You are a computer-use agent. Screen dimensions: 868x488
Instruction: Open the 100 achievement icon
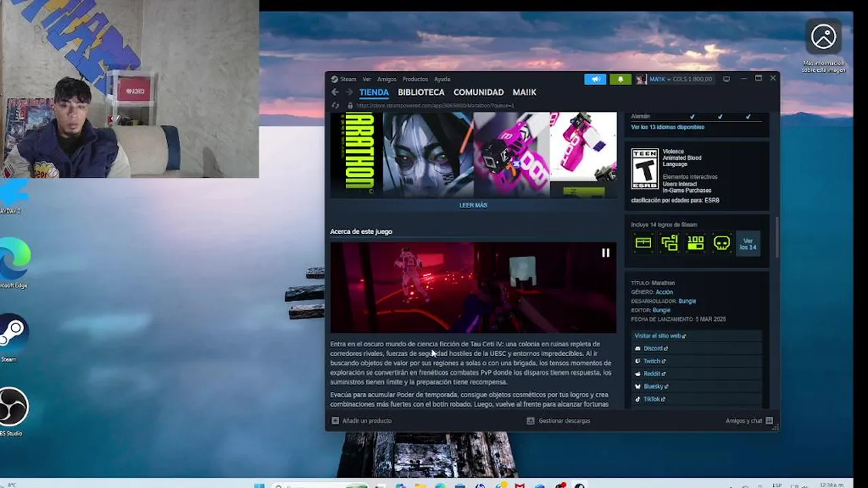click(x=696, y=243)
